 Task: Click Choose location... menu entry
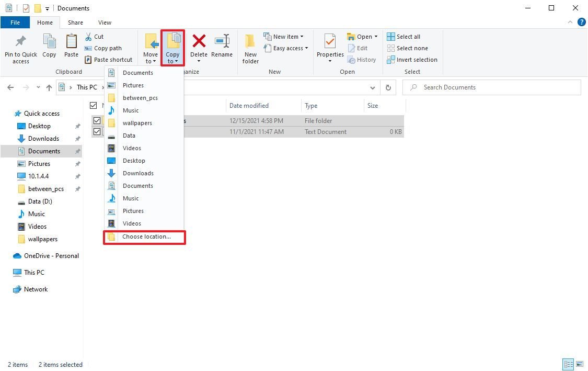pyautogui.click(x=144, y=237)
